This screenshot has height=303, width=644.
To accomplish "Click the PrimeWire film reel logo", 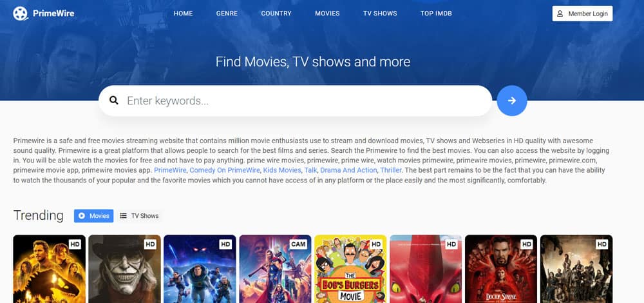I will pos(21,14).
